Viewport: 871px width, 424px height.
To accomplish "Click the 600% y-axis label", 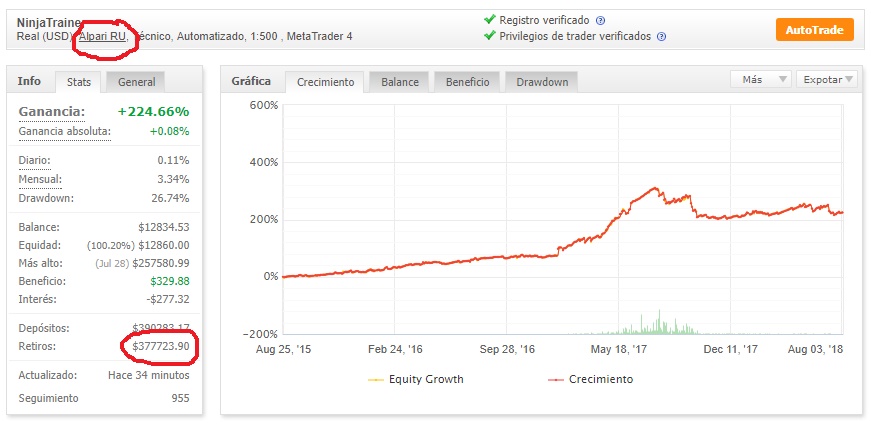I will click(264, 105).
